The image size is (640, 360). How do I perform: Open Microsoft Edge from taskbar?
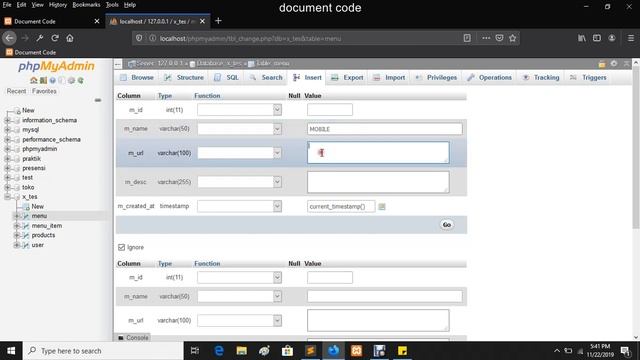219,351
